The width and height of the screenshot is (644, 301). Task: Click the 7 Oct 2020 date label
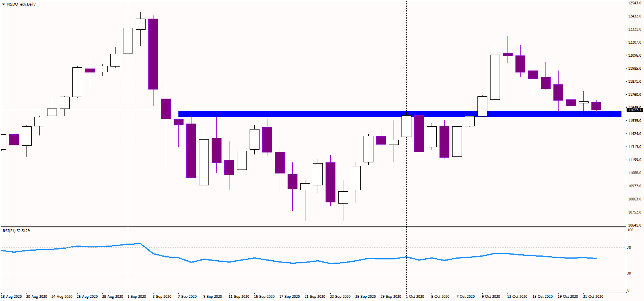point(466,297)
